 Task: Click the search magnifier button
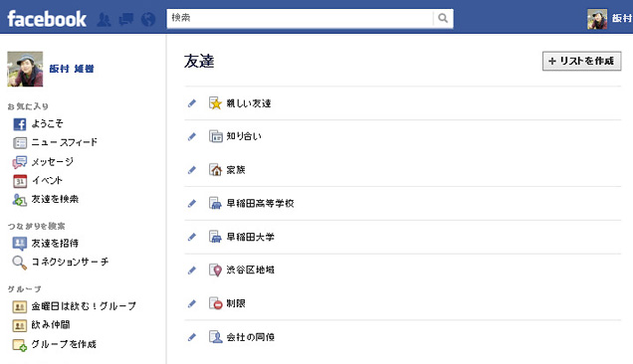(x=443, y=18)
